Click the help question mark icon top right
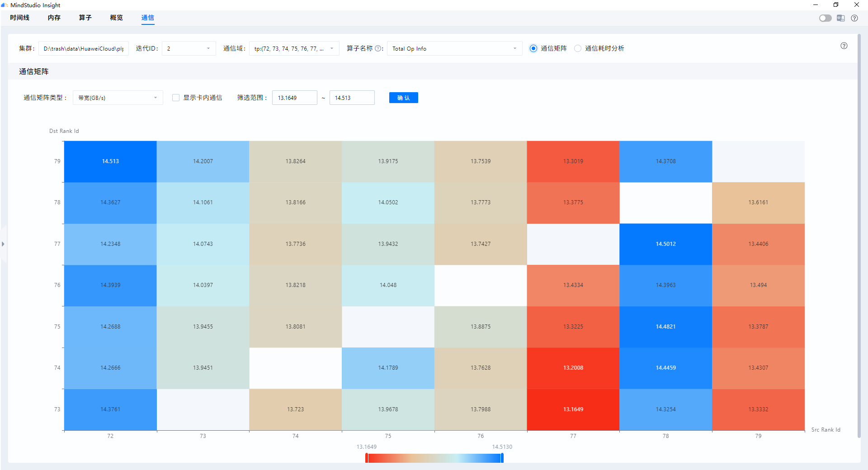Image resolution: width=868 pixels, height=470 pixels. pos(854,18)
